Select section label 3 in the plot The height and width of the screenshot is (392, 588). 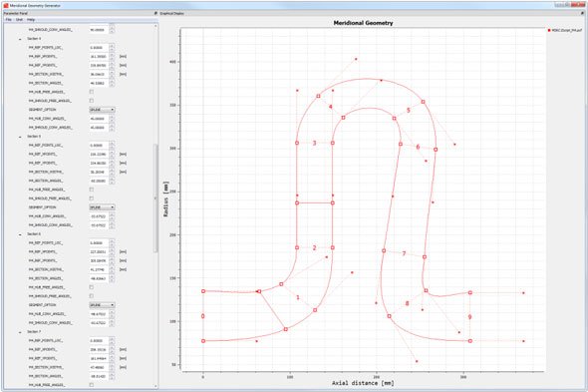coord(314,143)
